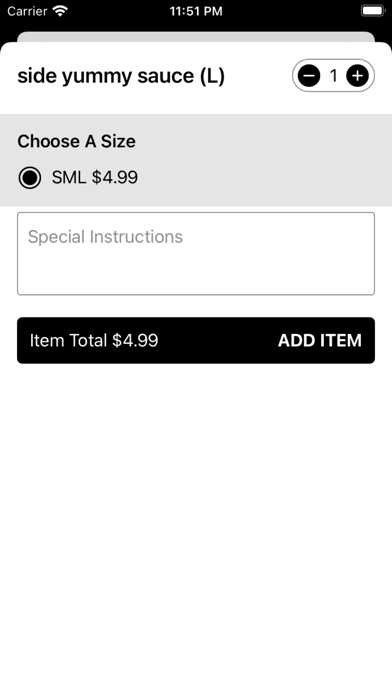
Task: Tap the SML $4.99 option label
Action: coord(95,178)
